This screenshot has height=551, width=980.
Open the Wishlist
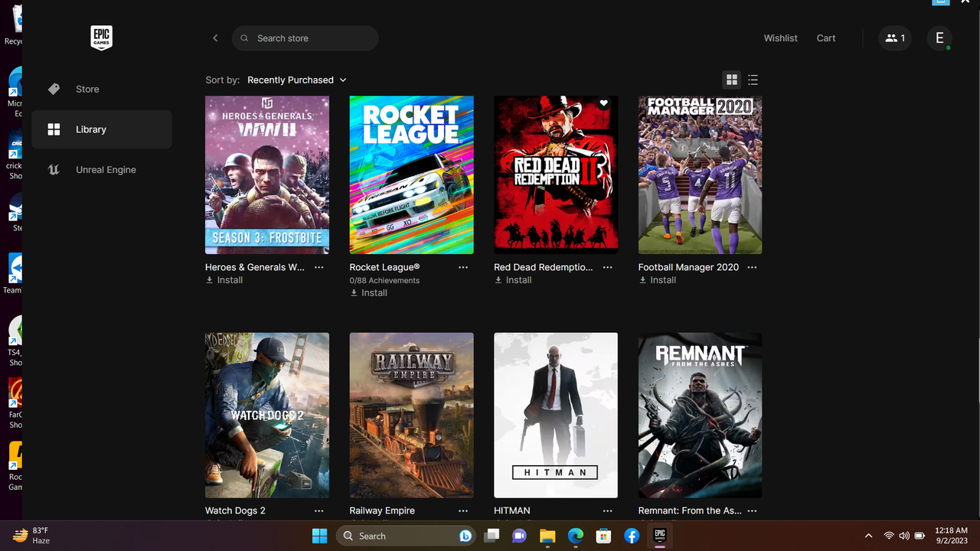[780, 37]
